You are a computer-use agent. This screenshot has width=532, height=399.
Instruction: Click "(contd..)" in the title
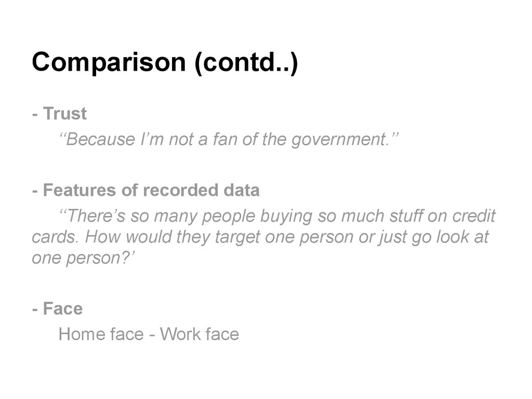pyautogui.click(x=246, y=63)
